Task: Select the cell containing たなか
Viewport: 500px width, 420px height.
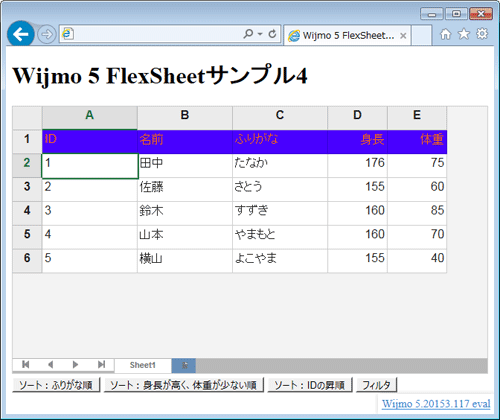Action: pyautogui.click(x=280, y=165)
